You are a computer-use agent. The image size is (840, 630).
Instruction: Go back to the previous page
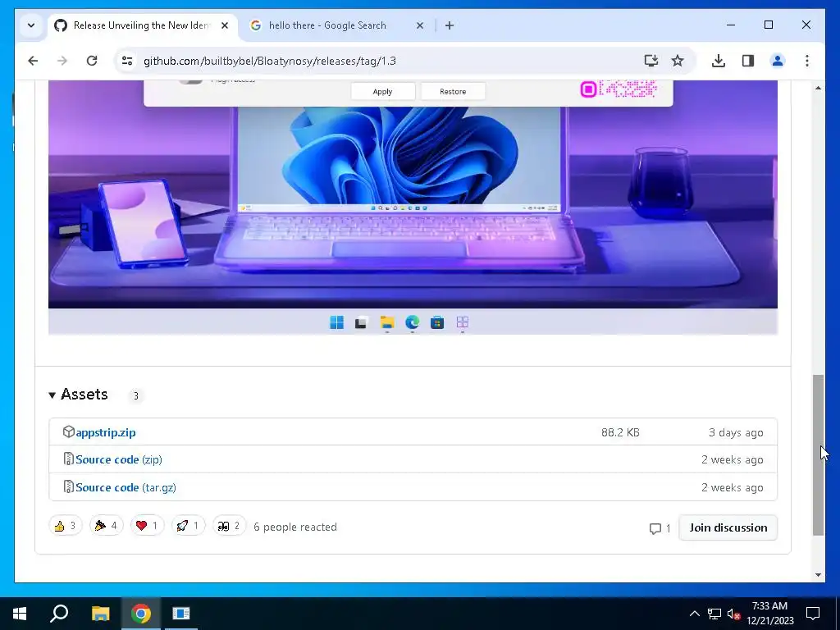tap(33, 61)
